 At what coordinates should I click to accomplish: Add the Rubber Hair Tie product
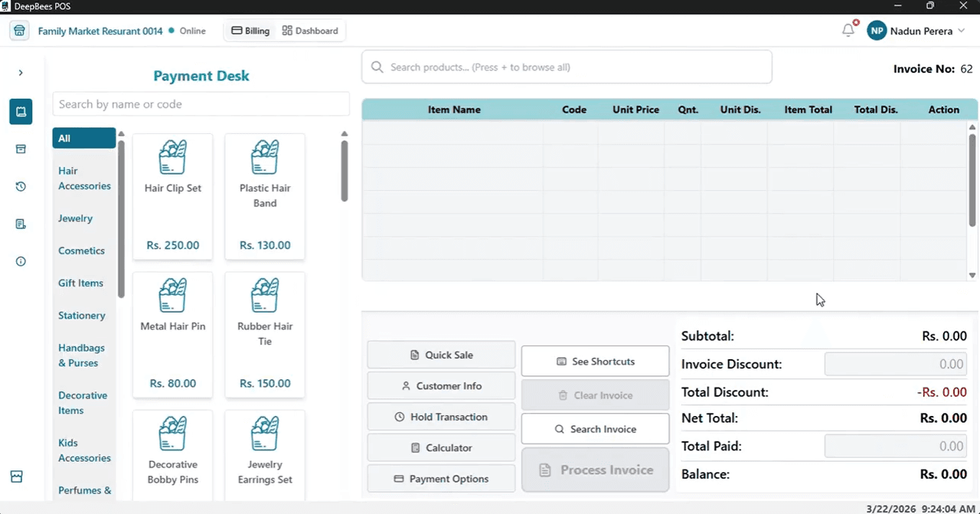click(x=265, y=335)
